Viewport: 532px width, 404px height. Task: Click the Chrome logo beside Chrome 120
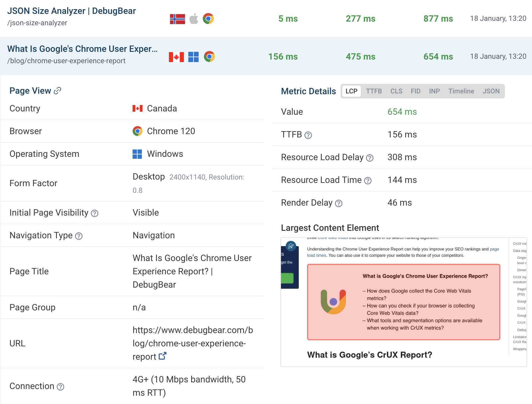138,131
